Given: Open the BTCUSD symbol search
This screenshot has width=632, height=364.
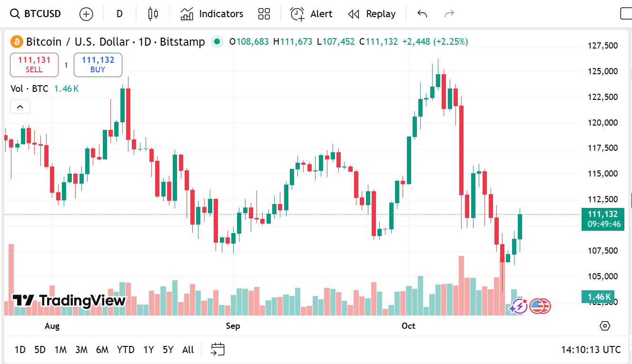Looking at the screenshot, I should coord(36,14).
